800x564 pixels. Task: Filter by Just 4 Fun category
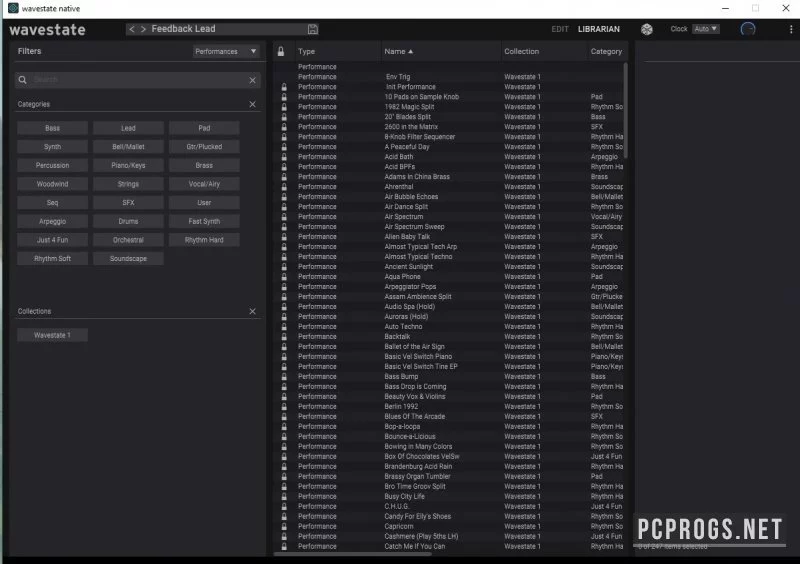coord(53,240)
